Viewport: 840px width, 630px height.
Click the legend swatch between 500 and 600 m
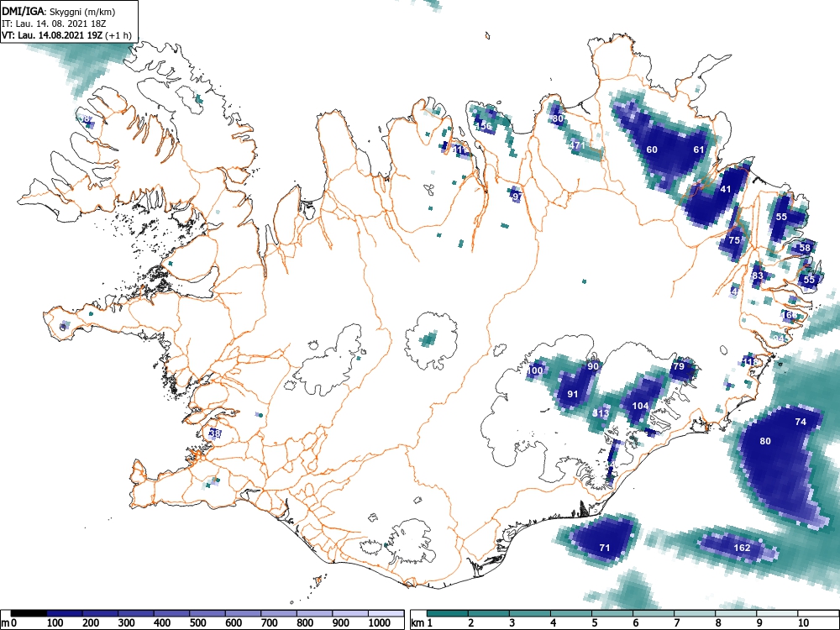tap(207, 613)
